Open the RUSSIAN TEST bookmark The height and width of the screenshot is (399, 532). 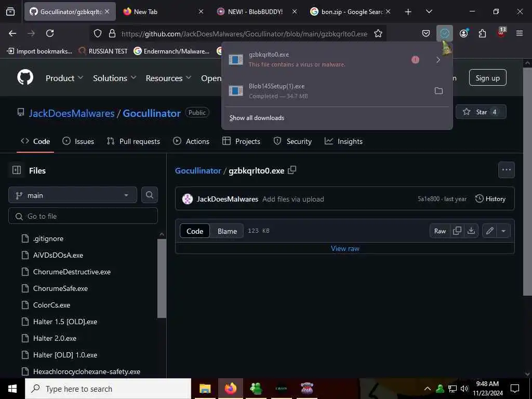coord(103,51)
